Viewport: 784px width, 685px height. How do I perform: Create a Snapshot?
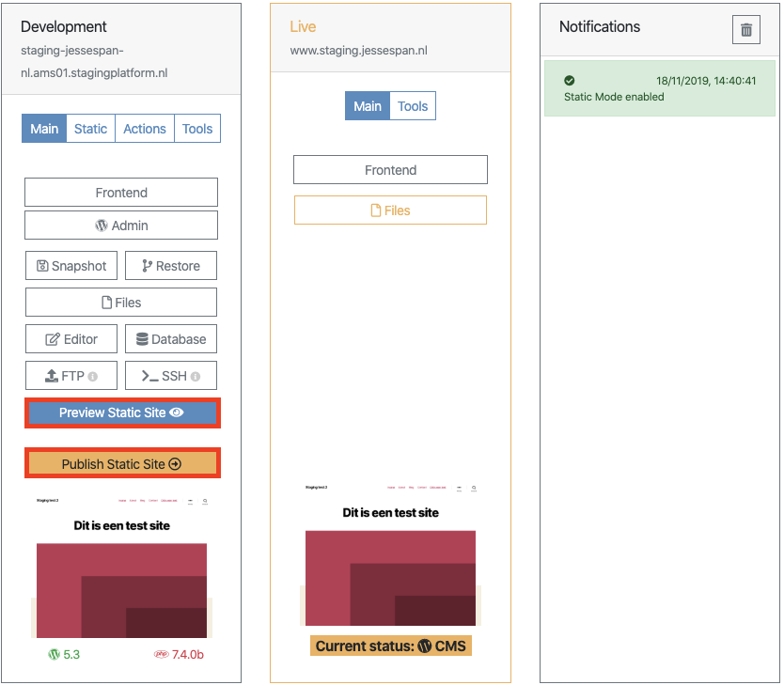point(71,266)
